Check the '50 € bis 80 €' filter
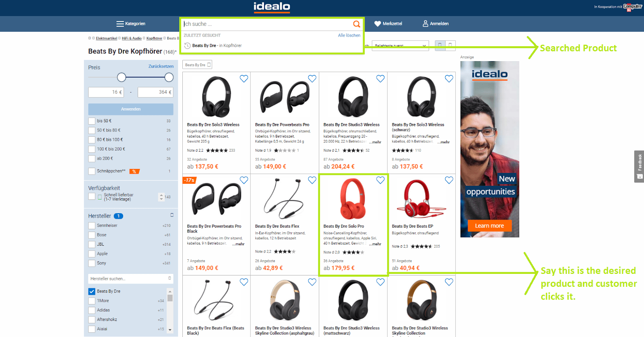The image size is (644, 337). 92,130
